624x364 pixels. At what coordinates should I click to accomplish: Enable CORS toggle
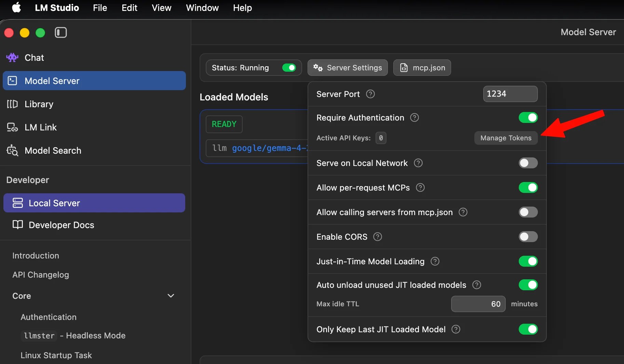click(x=528, y=237)
